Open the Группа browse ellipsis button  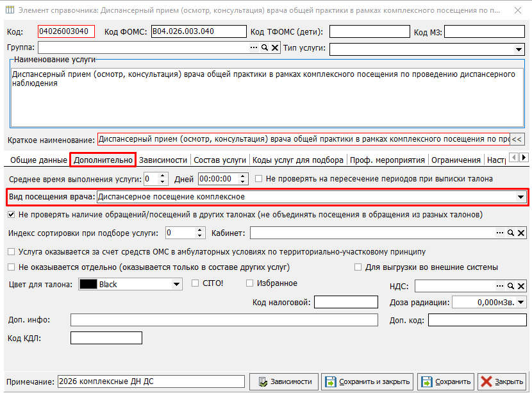coord(254,47)
